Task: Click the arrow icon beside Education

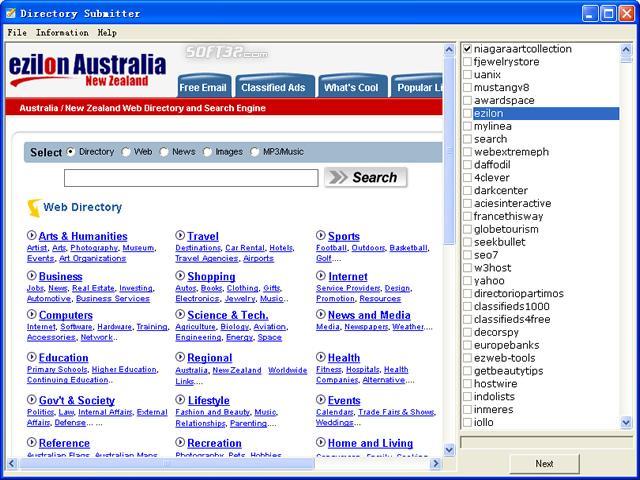Action: tap(31, 357)
